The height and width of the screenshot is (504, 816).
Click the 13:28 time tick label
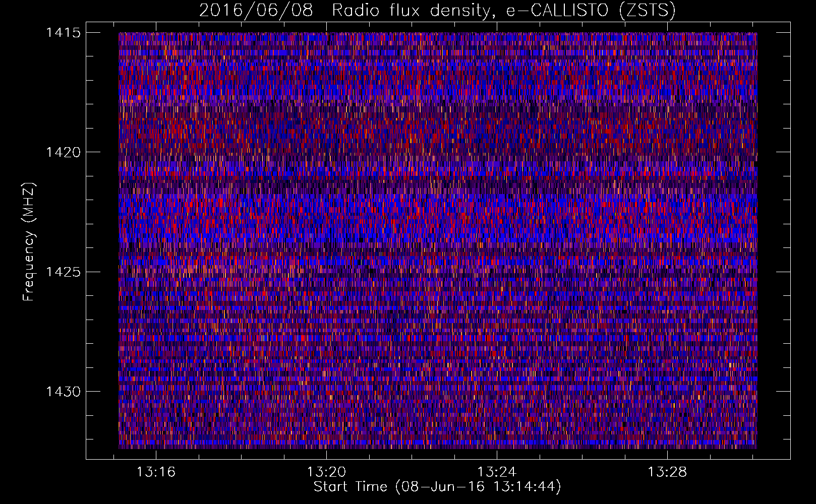667,472
